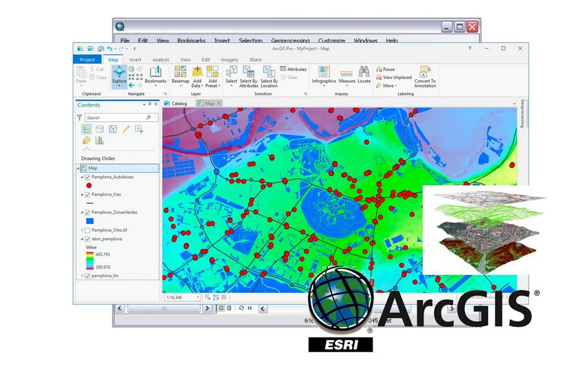Open the help question mark button
The image size is (588, 389).
click(x=469, y=48)
